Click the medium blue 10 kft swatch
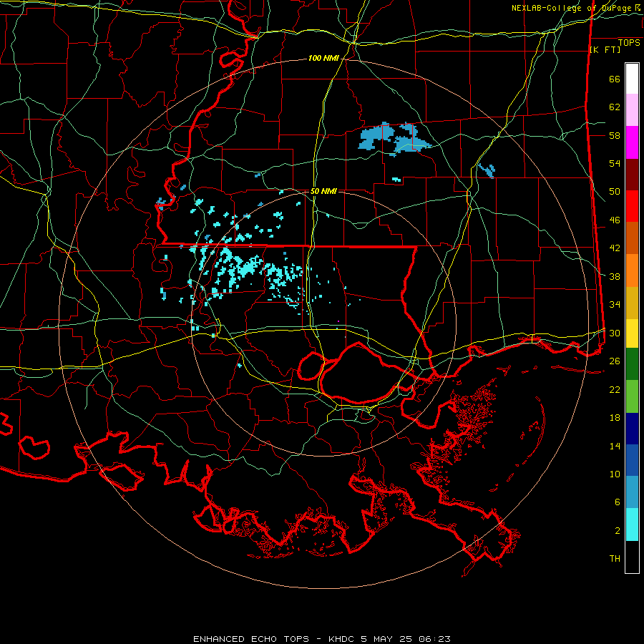The height and width of the screenshot is (644, 644). 632,460
